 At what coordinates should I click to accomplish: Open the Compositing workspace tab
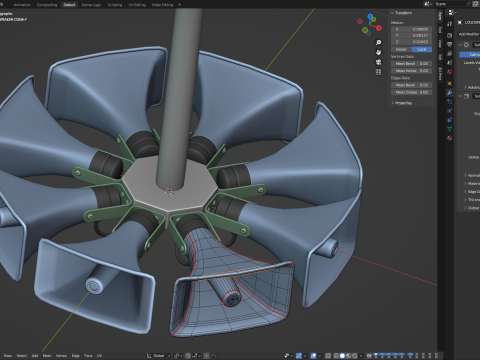(x=47, y=5)
